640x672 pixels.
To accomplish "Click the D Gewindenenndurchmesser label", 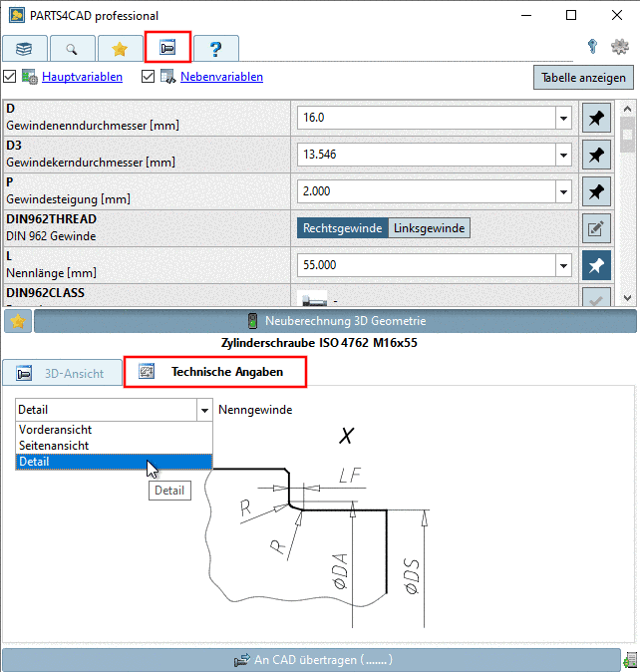I will 93,126.
